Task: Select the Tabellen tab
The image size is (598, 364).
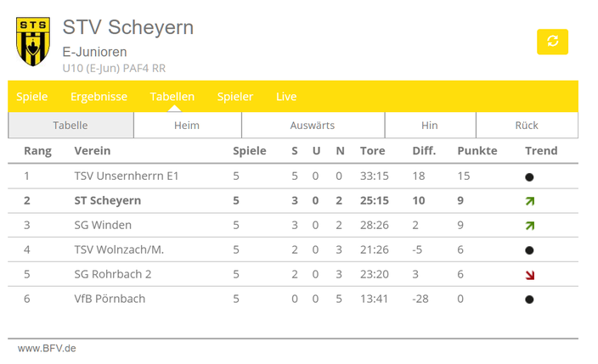Action: [172, 97]
